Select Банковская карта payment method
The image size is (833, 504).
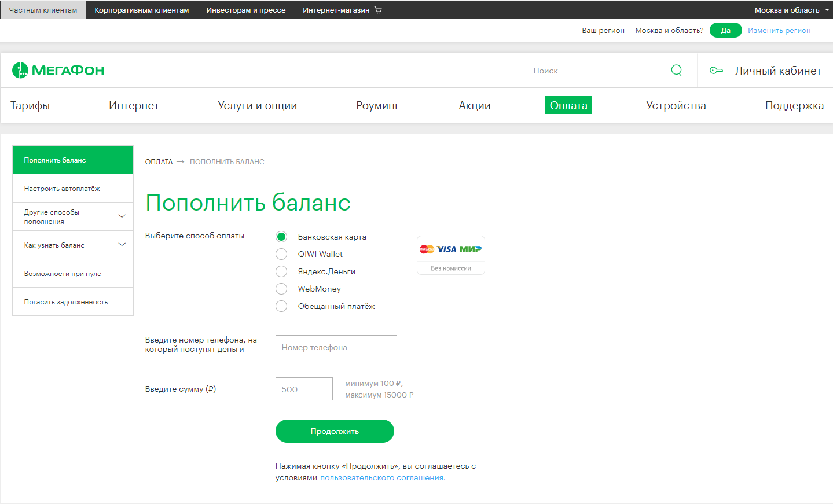pos(281,237)
